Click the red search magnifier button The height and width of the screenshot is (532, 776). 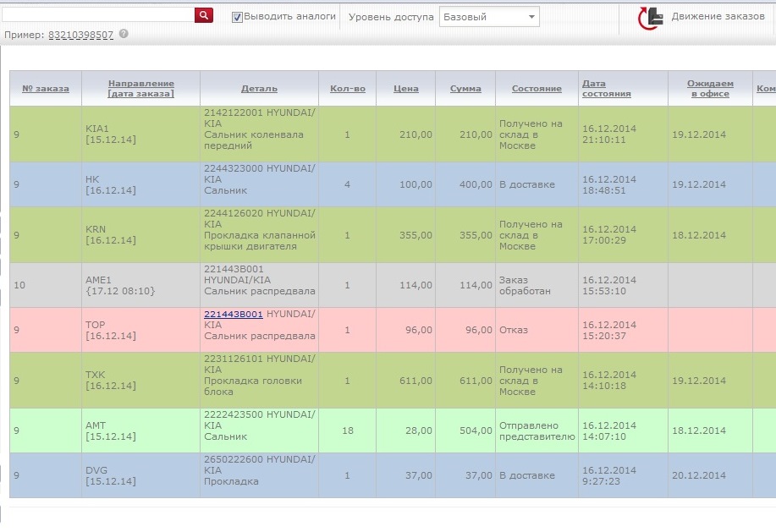coord(204,15)
